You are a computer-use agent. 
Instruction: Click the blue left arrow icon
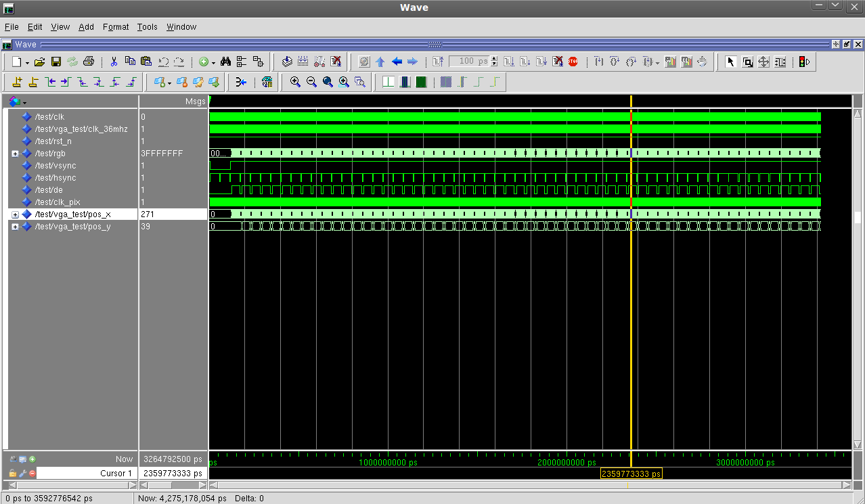pos(397,62)
